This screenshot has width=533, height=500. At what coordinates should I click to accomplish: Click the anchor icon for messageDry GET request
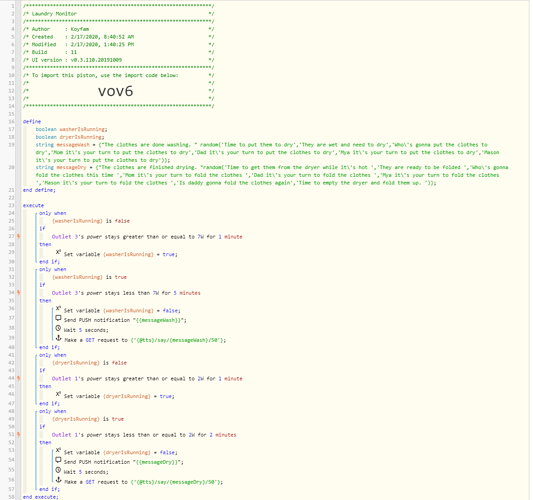[x=58, y=480]
